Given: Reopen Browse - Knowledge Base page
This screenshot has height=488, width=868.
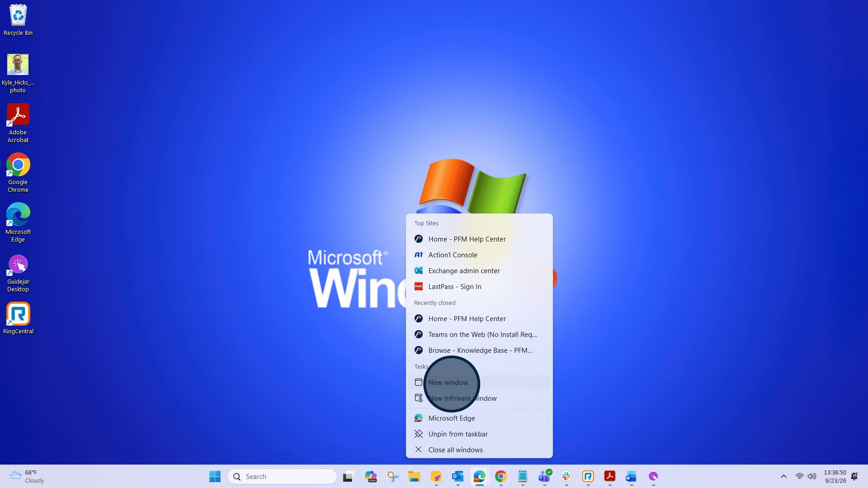Looking at the screenshot, I should [x=479, y=350].
